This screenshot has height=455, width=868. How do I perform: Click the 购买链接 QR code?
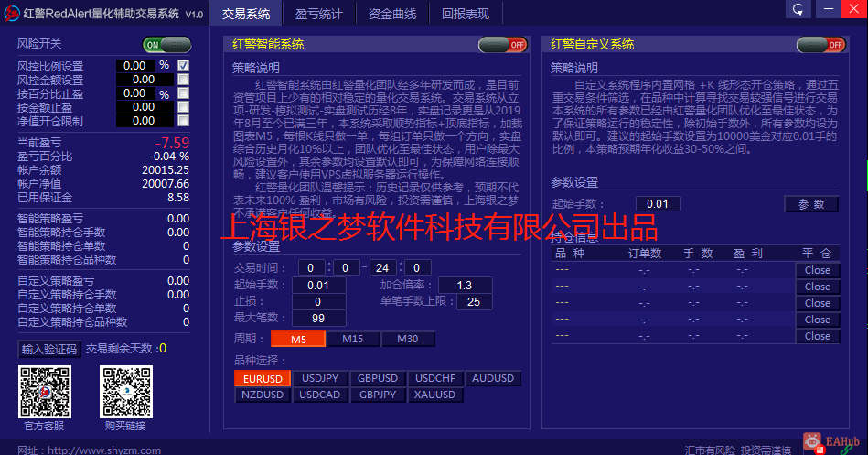click(x=126, y=392)
